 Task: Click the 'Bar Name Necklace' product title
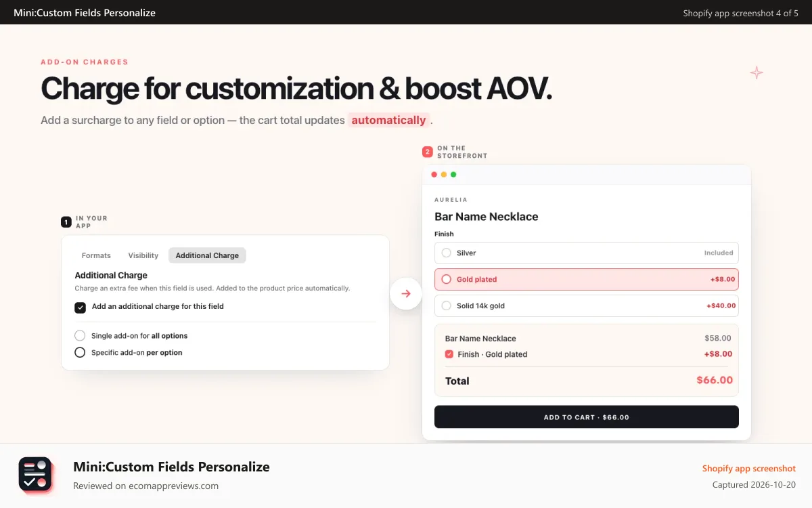coord(487,217)
